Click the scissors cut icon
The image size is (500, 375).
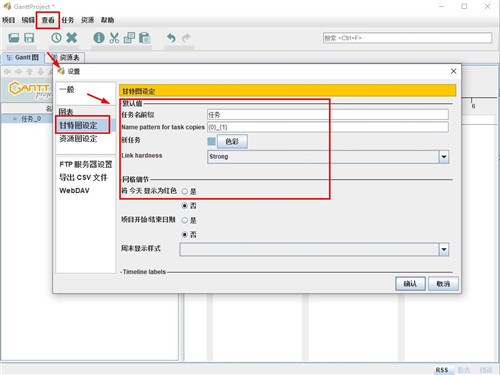click(114, 38)
